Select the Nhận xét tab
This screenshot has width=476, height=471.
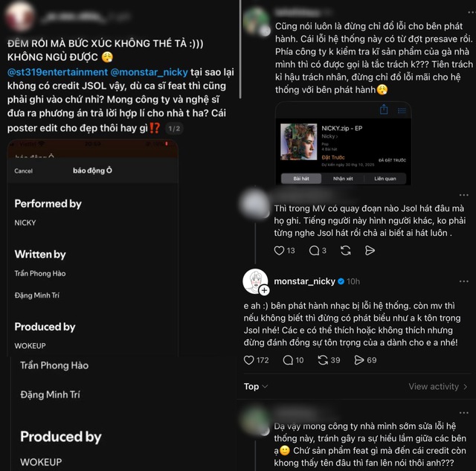[343, 179]
